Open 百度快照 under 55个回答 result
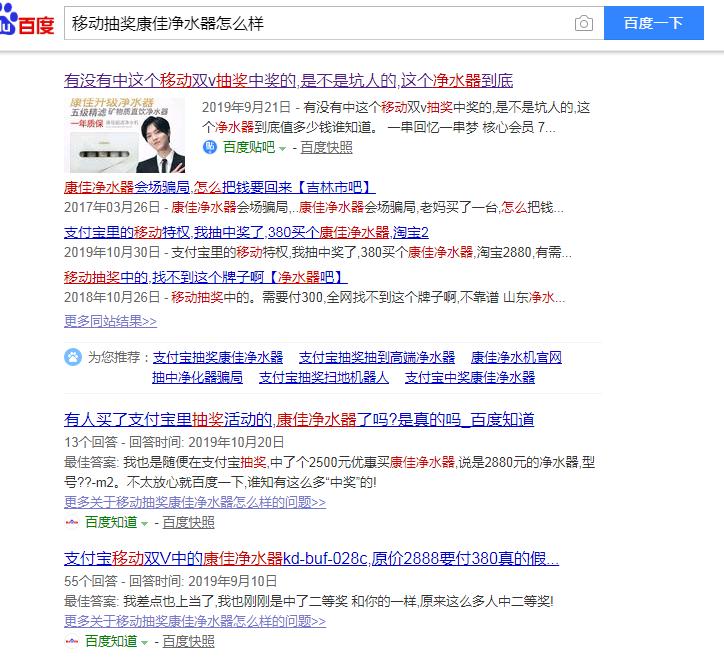Image resolution: width=724 pixels, height=658 pixels. pyautogui.click(x=188, y=641)
